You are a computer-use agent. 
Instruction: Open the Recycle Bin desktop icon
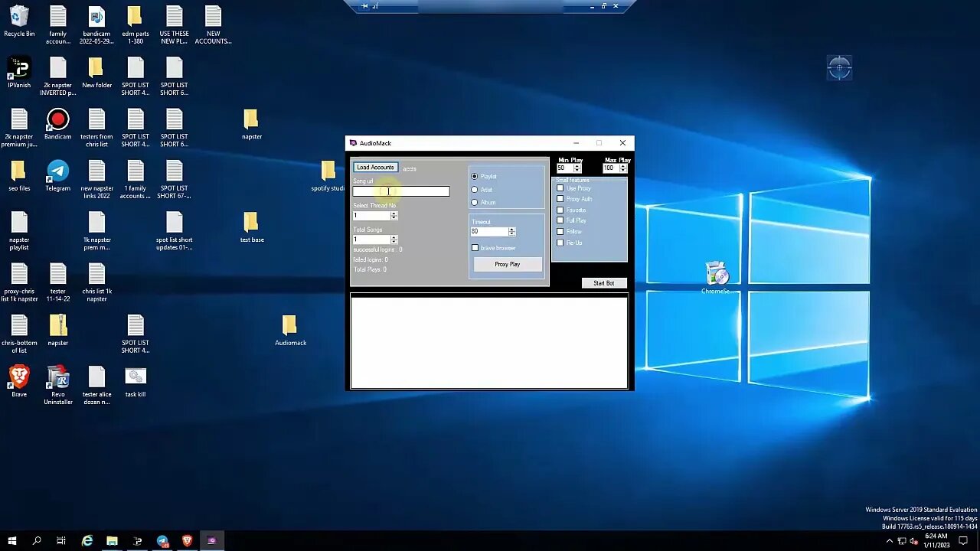19,21
